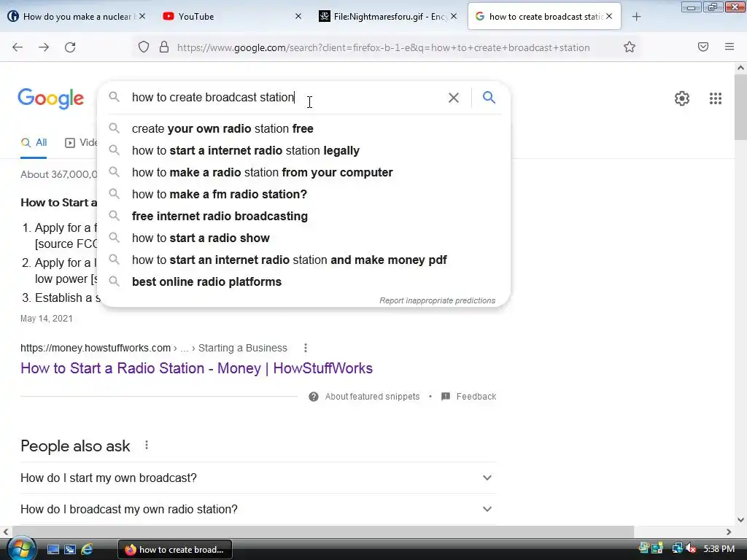Bookmark this page with the star
Screen dimensions: 747x560
(630, 47)
